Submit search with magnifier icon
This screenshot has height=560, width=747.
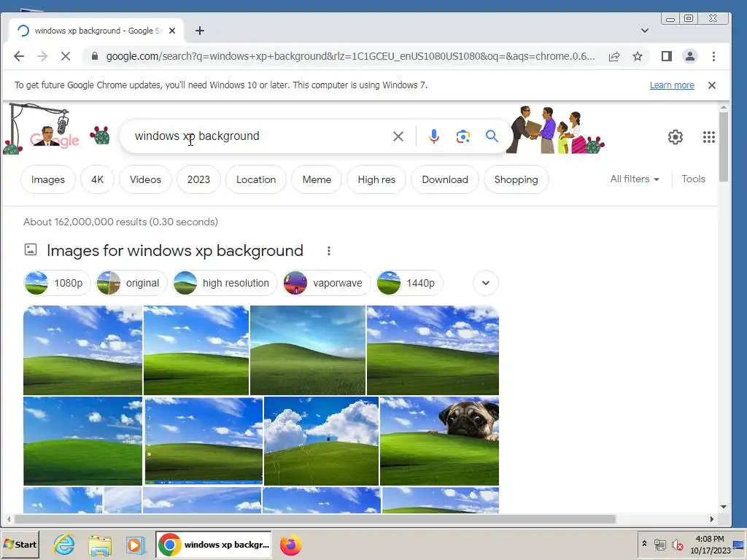pos(492,136)
